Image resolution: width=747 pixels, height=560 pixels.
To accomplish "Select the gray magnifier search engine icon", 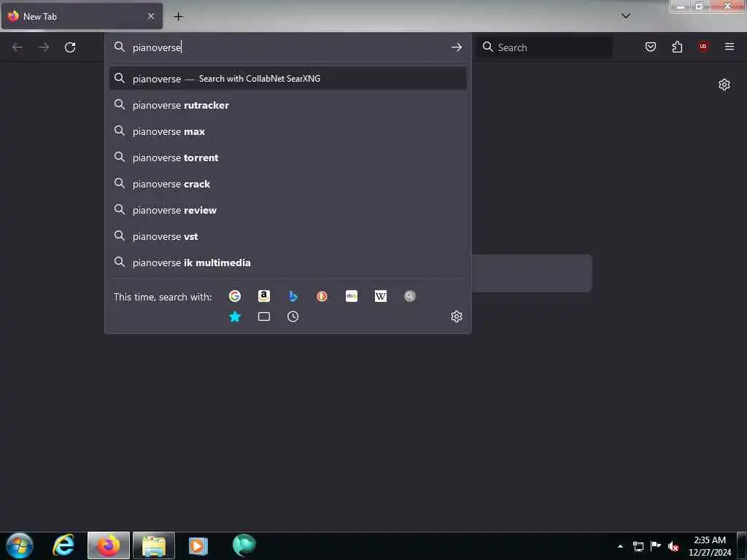I will (410, 296).
